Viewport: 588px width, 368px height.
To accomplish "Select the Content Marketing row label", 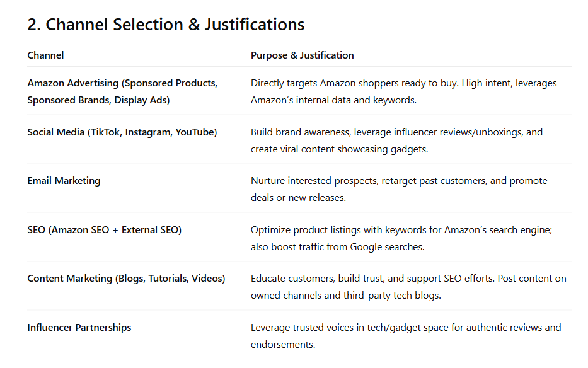I will pos(126,279).
